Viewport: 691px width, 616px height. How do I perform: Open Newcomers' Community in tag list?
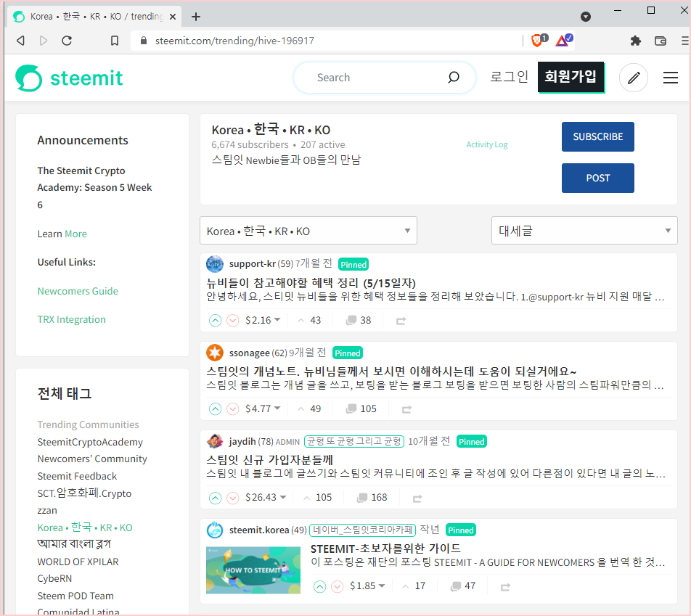point(92,459)
